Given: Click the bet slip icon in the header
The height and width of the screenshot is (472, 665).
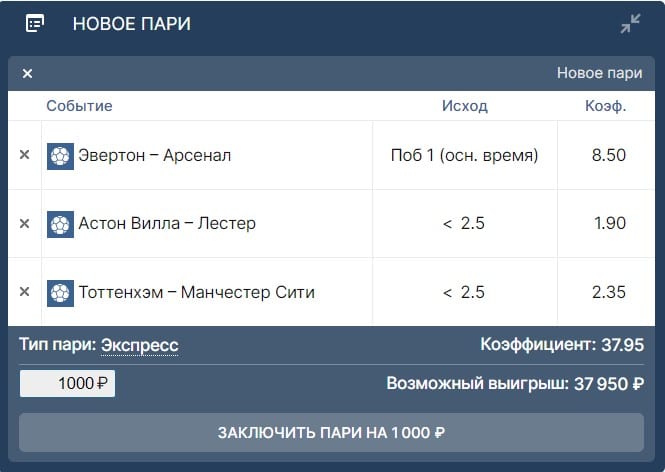Looking at the screenshot, I should click(35, 23).
